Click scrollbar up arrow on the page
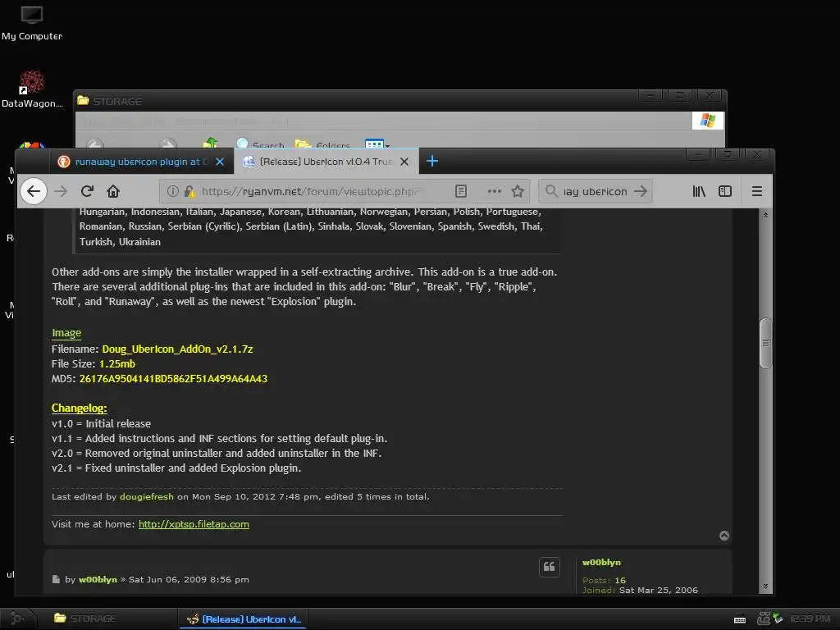The height and width of the screenshot is (630, 840). tap(765, 215)
